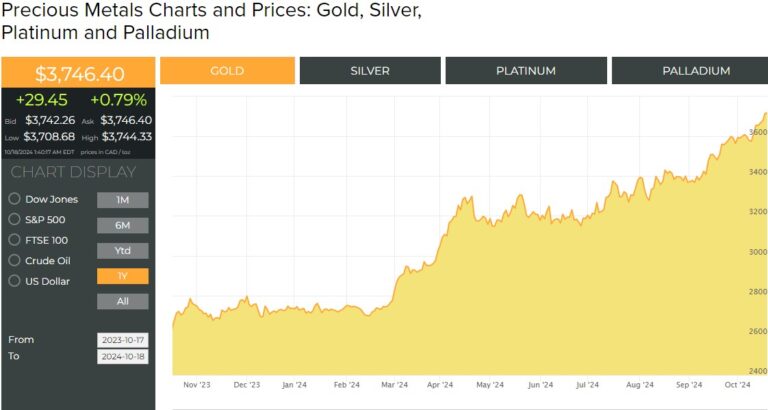Click the Oct '24 axis label
The height and width of the screenshot is (410, 768).
(737, 385)
